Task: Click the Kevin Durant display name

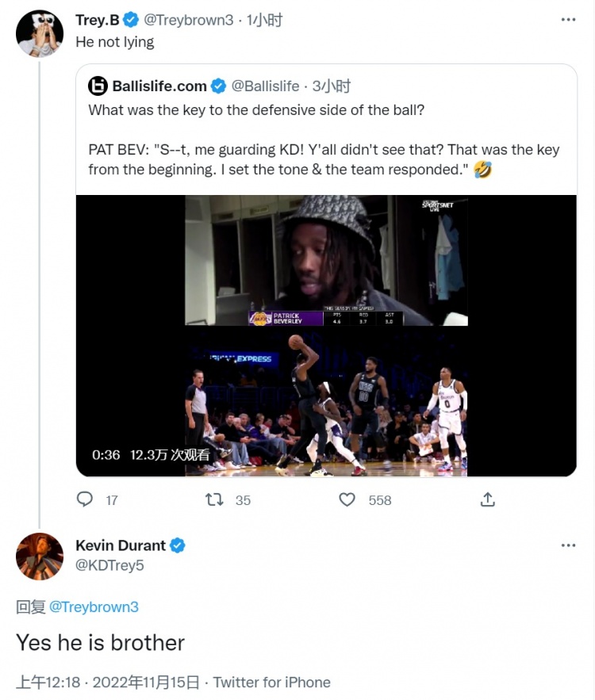Action: pyautogui.click(x=121, y=545)
